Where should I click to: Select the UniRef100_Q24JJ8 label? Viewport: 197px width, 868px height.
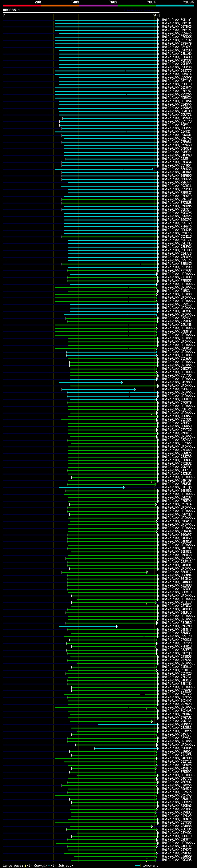tap(177, 253)
